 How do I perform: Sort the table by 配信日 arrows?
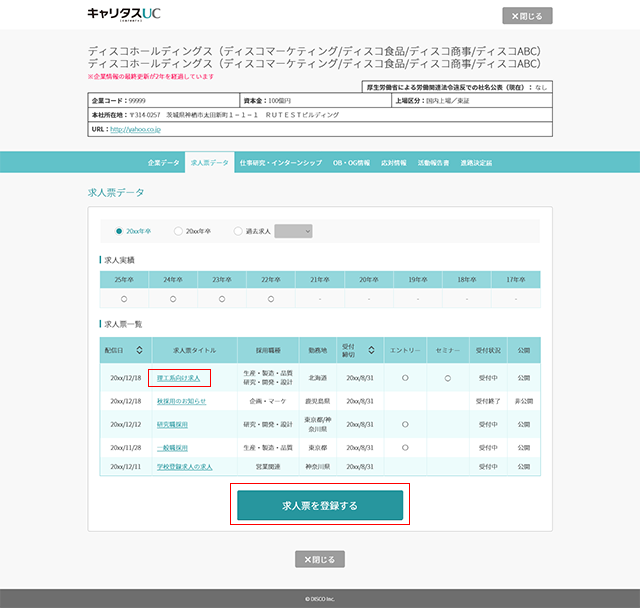click(x=139, y=350)
